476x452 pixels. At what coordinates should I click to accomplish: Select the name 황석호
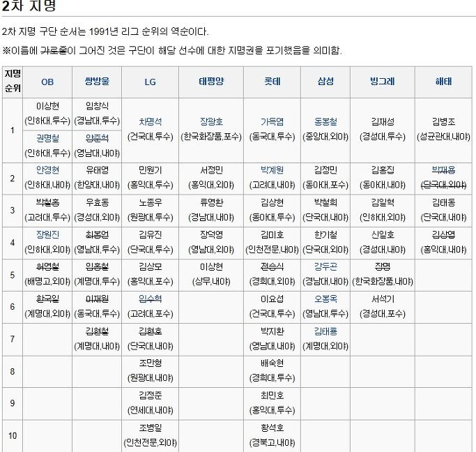tap(272, 428)
